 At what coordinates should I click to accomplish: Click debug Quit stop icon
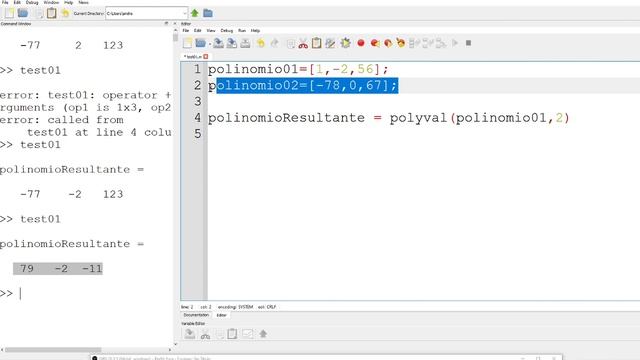coord(469,43)
